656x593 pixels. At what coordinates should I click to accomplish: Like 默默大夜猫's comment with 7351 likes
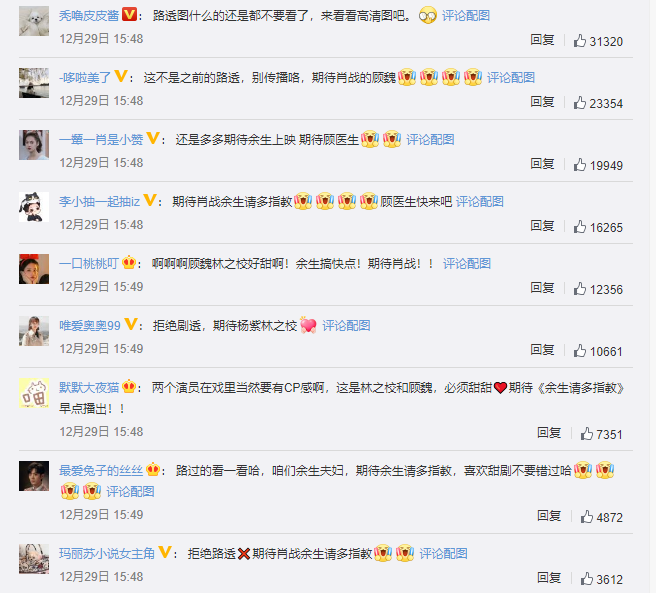coord(587,434)
